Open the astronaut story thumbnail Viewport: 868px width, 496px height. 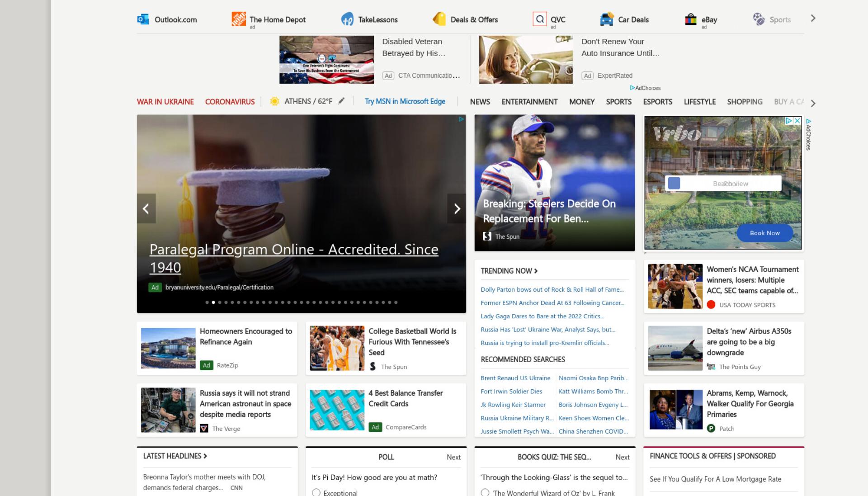coord(168,410)
